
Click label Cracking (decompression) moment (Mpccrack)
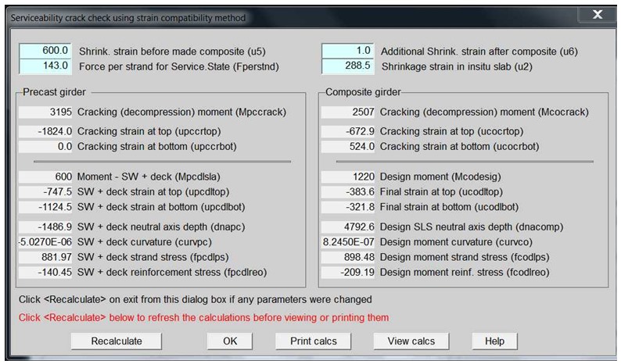pyautogui.click(x=181, y=112)
